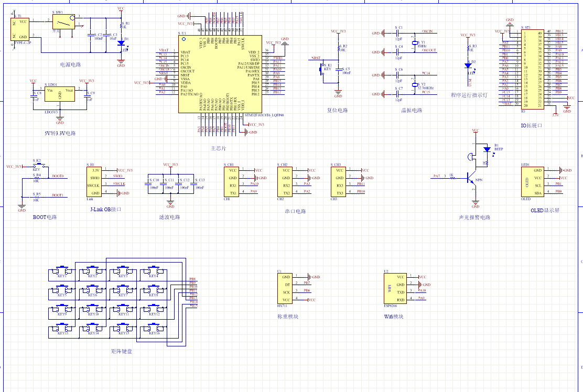The image size is (583, 392).
Task: Click KEY16 in the matrix keypad
Action: tap(154, 329)
